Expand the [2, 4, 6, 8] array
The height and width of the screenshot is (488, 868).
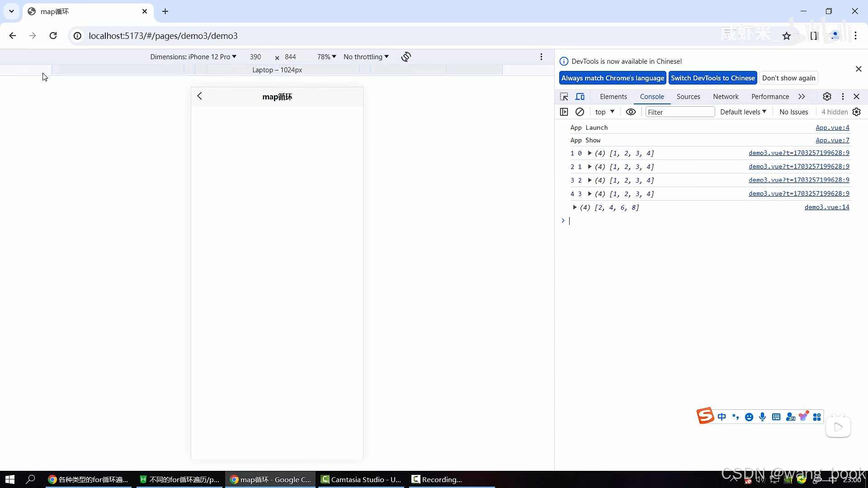click(575, 207)
